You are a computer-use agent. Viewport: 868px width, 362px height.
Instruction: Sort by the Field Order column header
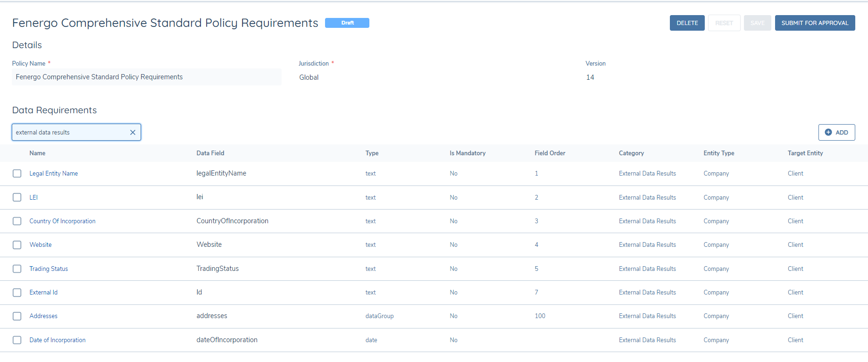pos(550,153)
